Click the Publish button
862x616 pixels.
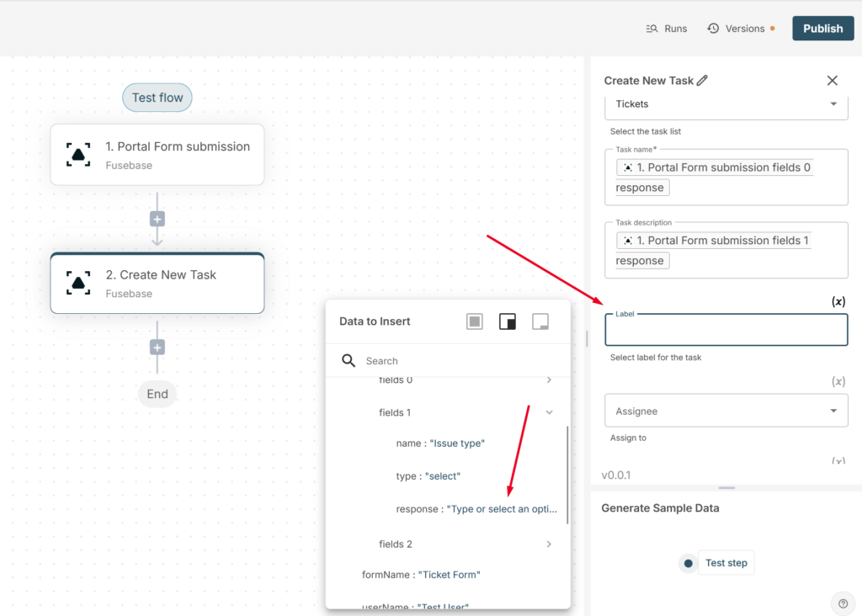[x=822, y=29]
